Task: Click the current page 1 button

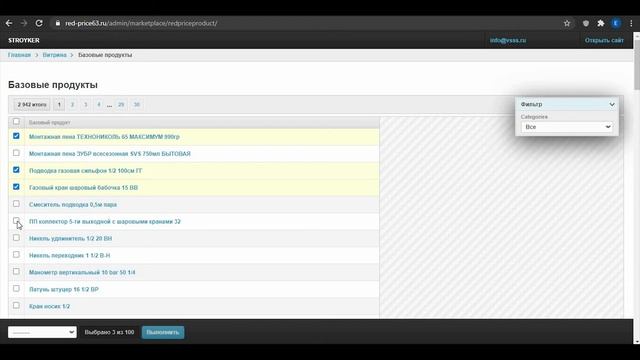Action: pyautogui.click(x=59, y=104)
